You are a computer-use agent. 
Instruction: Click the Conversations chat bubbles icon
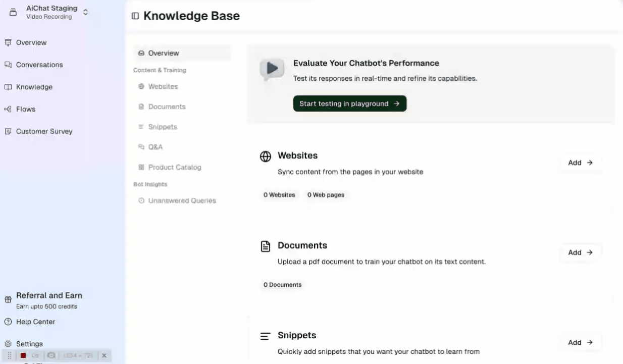tap(8, 65)
